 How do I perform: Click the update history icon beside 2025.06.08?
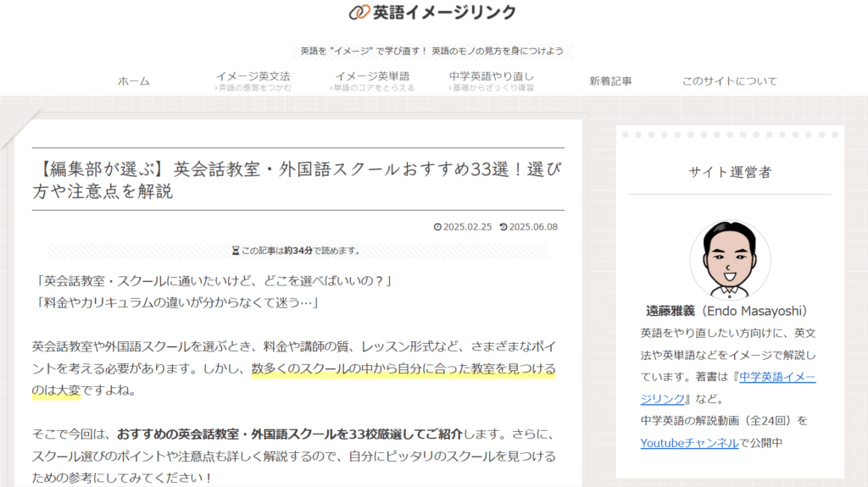point(504,227)
